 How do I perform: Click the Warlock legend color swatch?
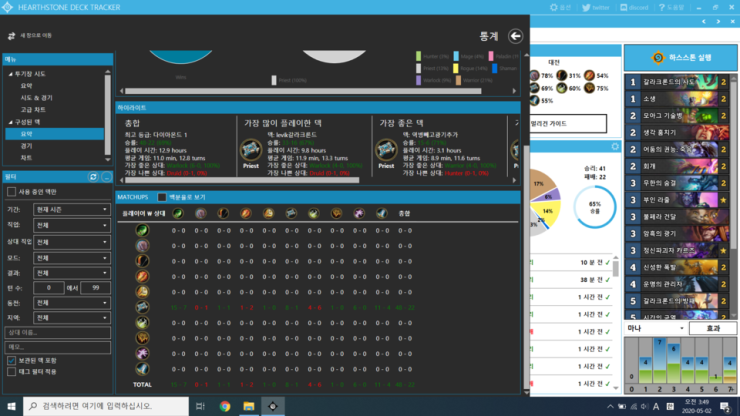419,80
